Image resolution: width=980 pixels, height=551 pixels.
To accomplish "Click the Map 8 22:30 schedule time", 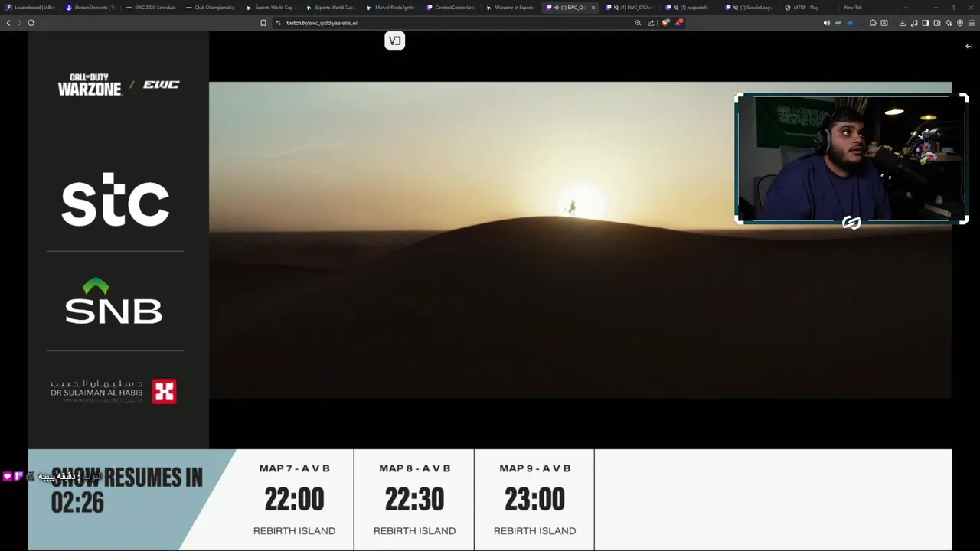I will [414, 500].
